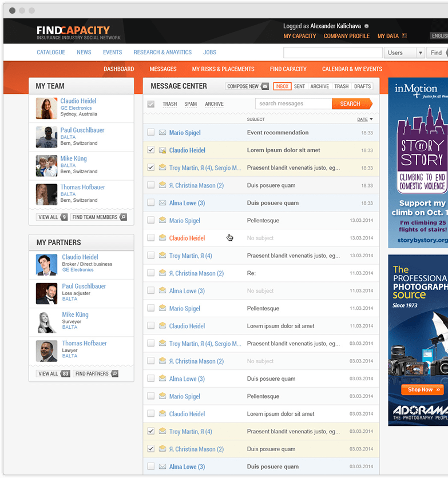
Task: Open the English language selector
Action: (x=439, y=36)
